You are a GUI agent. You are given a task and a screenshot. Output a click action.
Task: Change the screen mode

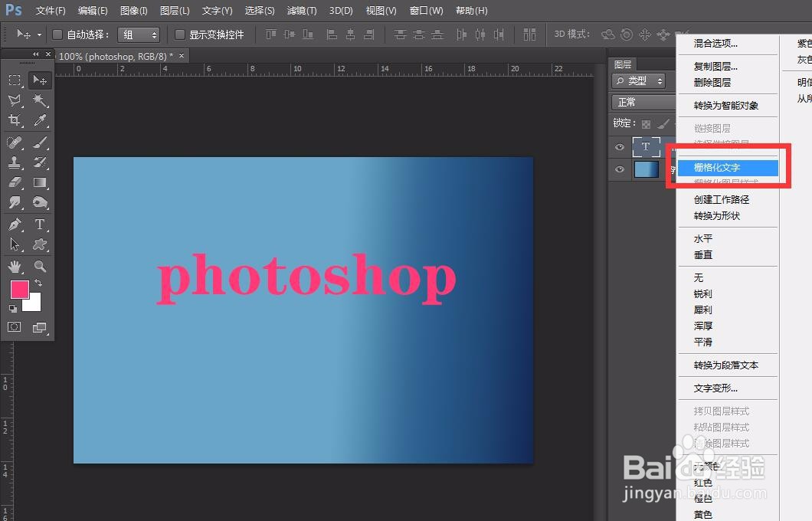pos(39,327)
